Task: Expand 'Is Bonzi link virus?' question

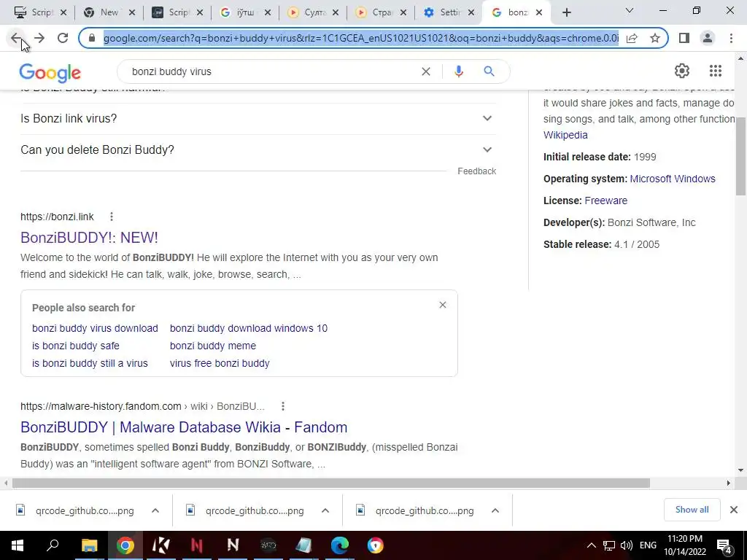Action: point(258,119)
